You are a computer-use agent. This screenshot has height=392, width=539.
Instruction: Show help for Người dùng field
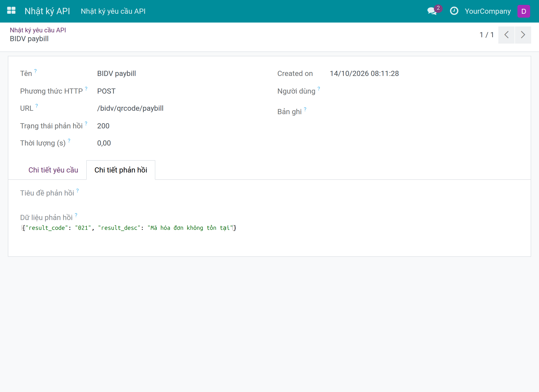[319, 89]
